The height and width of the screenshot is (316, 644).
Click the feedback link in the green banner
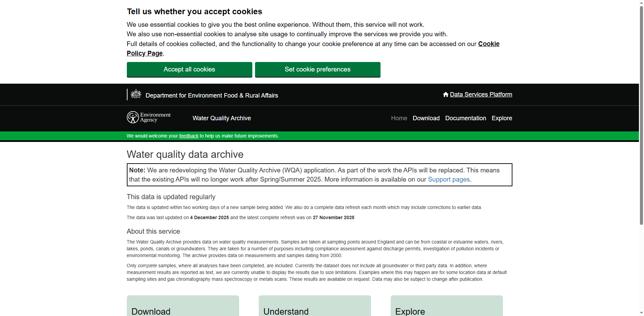[x=188, y=135]
